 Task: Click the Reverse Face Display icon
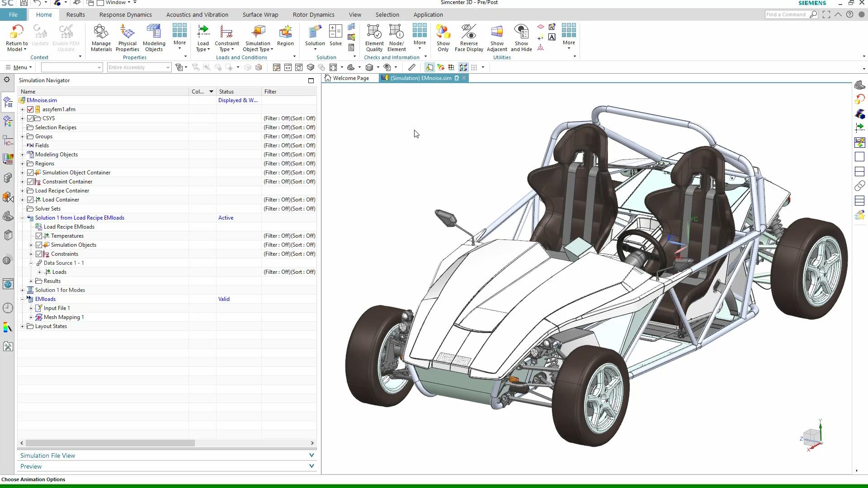(x=469, y=36)
